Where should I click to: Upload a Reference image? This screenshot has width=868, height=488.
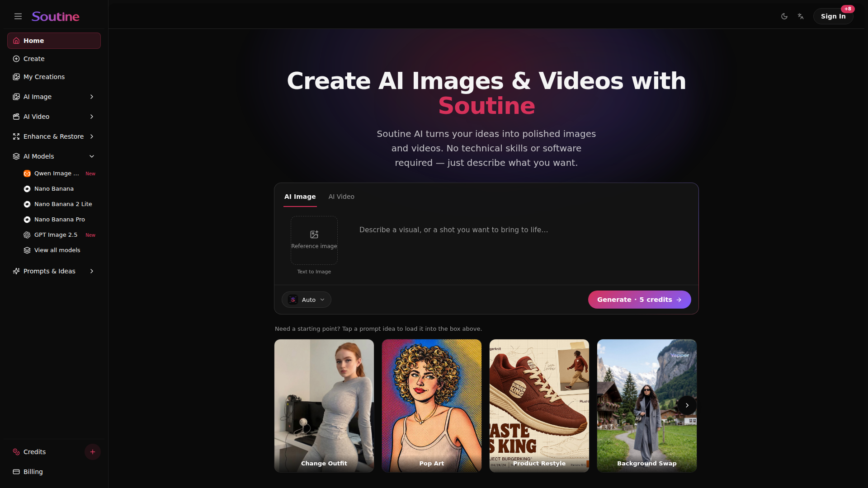tap(314, 240)
